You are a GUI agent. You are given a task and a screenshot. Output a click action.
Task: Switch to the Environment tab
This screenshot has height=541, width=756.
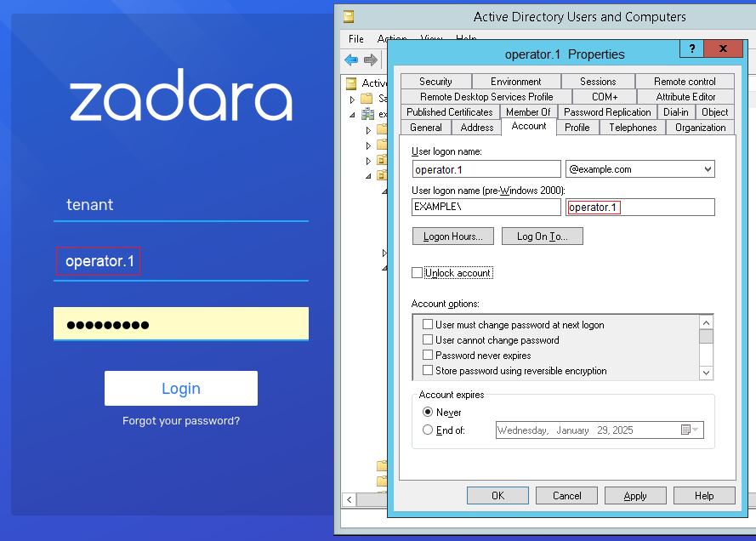pyautogui.click(x=516, y=82)
